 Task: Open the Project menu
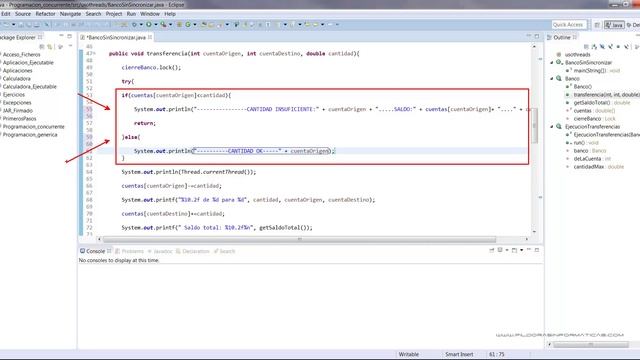(114, 14)
